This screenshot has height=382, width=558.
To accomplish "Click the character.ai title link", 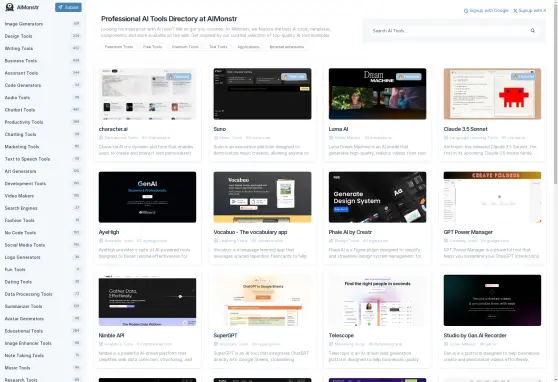I will pos(113,129).
